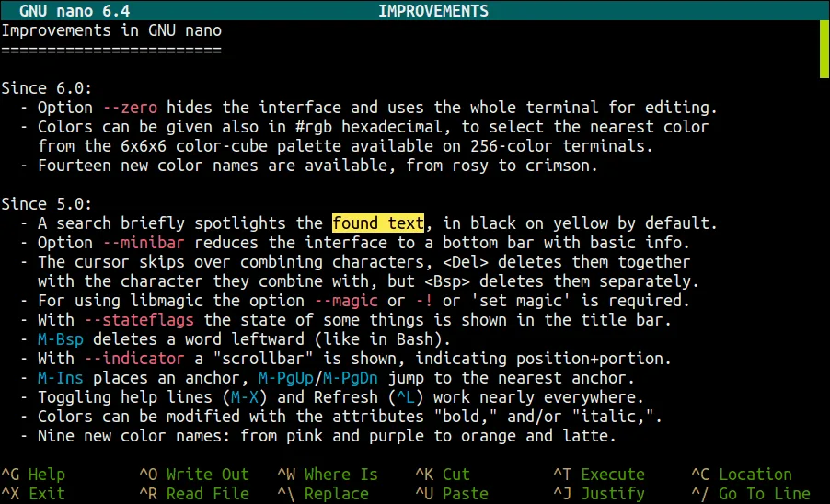The height and width of the screenshot is (504, 830).
Task: Click the blue ^L key text
Action: click(x=406, y=397)
